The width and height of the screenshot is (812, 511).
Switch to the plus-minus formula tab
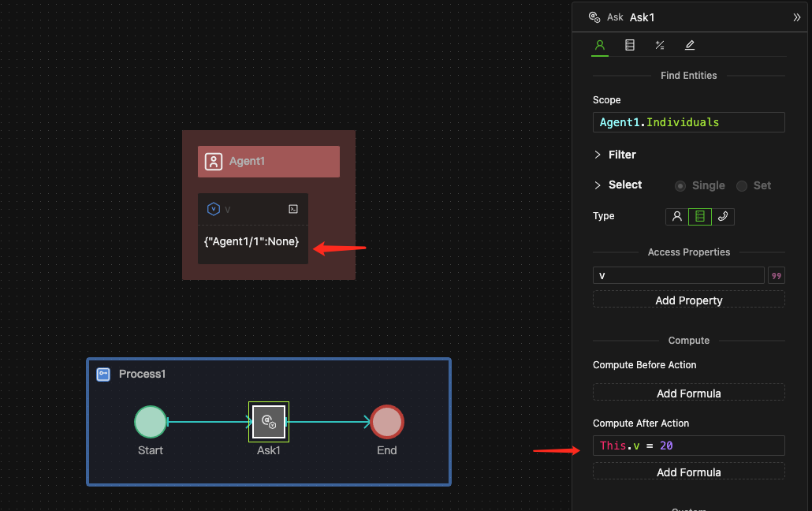click(660, 46)
